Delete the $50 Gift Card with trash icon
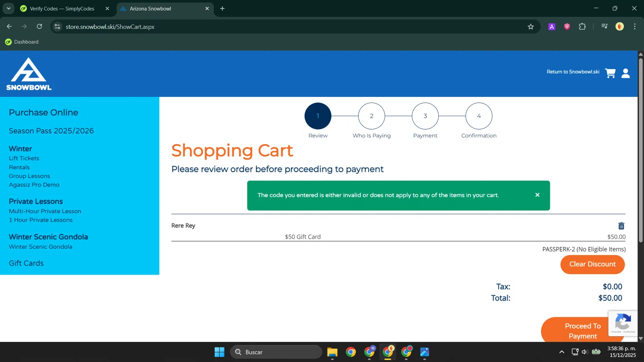The width and height of the screenshot is (644, 362). coord(621,226)
